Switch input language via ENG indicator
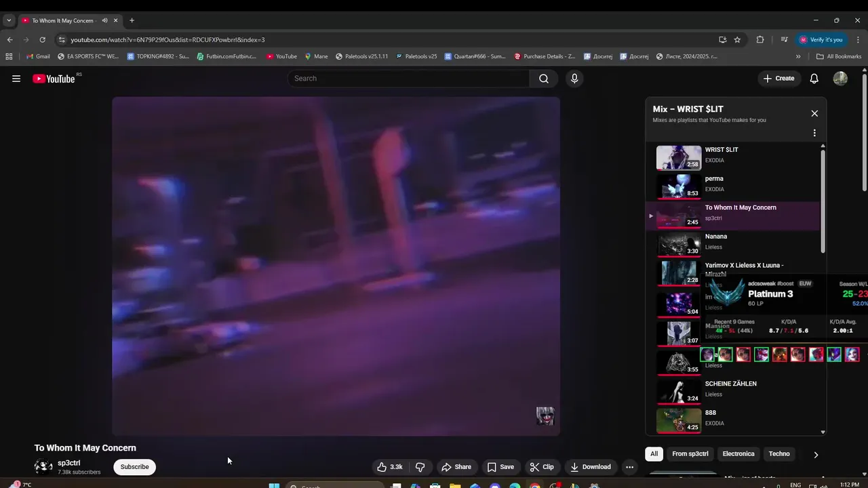 (795, 485)
